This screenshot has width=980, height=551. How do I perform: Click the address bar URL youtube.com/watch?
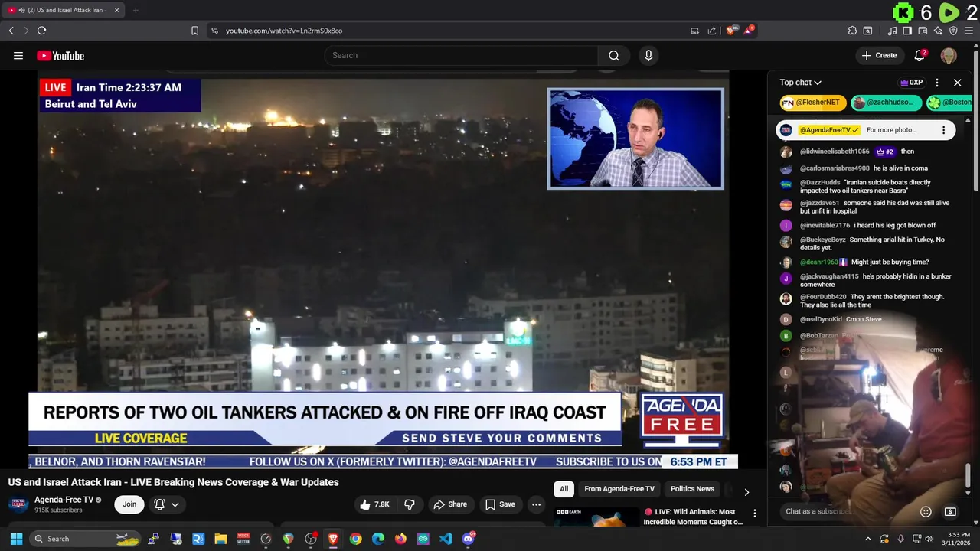click(x=284, y=31)
